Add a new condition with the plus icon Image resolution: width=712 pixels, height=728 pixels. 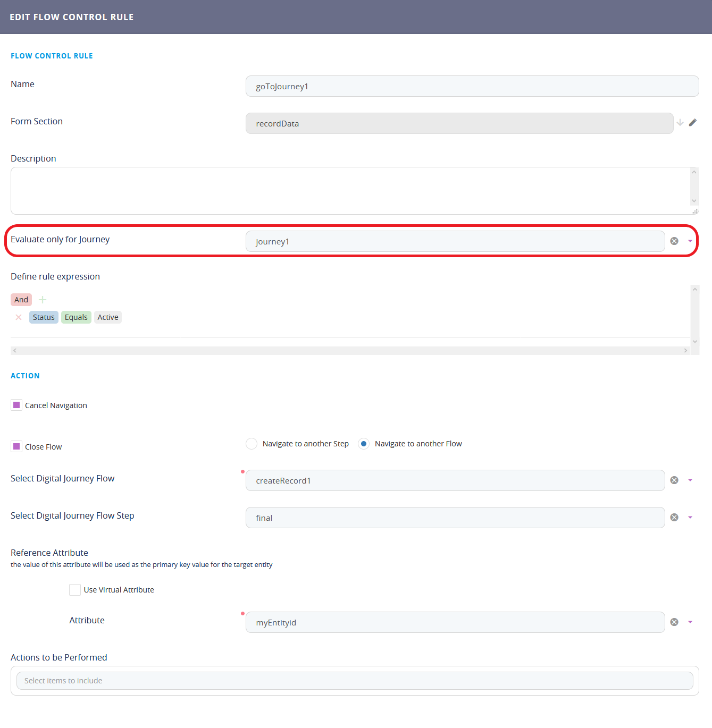(x=43, y=300)
